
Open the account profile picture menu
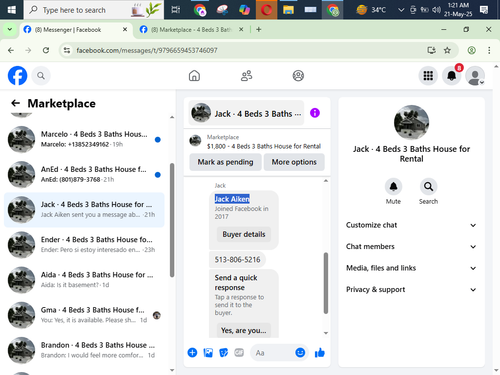(x=475, y=76)
